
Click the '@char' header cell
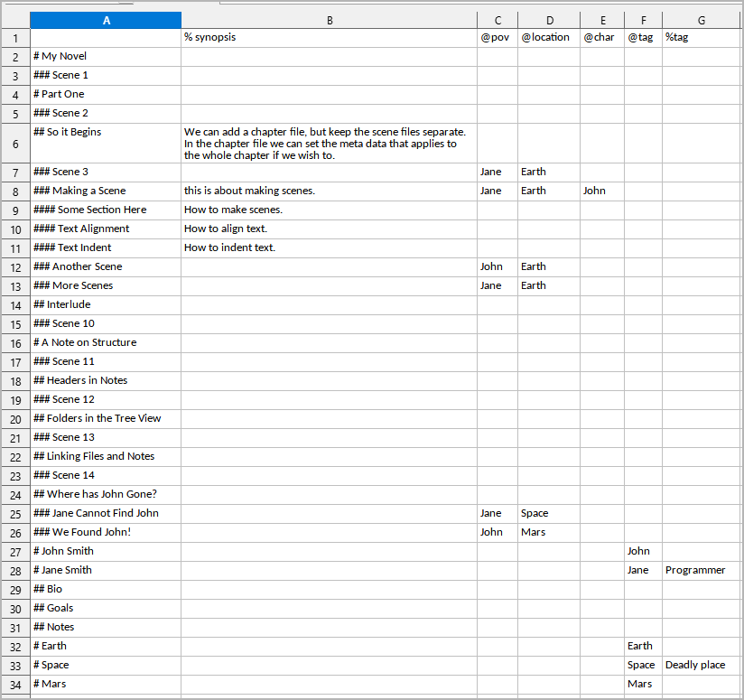tap(602, 38)
